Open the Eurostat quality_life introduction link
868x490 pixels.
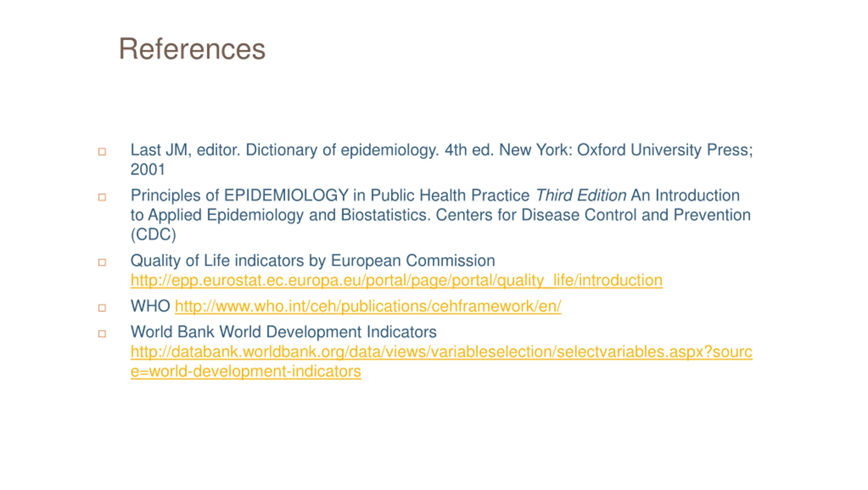(x=396, y=280)
